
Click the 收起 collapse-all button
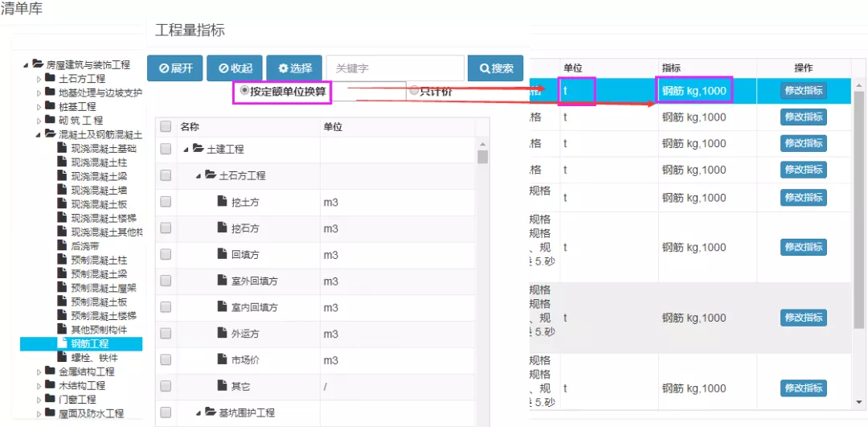pyautogui.click(x=235, y=68)
